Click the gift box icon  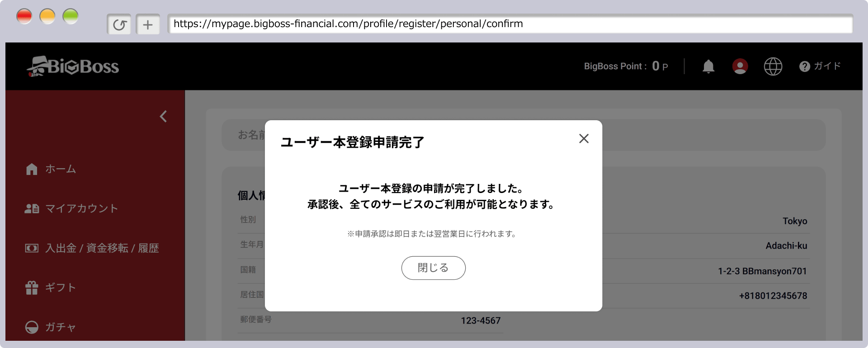click(x=32, y=287)
